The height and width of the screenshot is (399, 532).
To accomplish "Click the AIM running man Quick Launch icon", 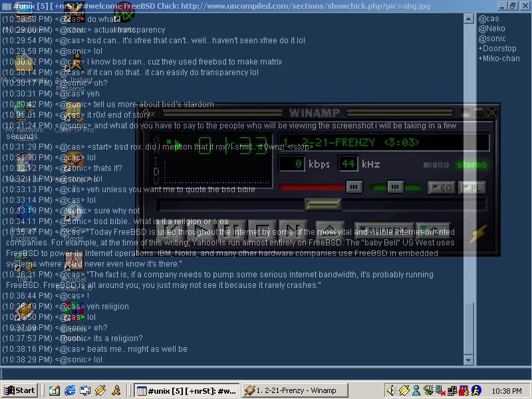I will point(116,390).
